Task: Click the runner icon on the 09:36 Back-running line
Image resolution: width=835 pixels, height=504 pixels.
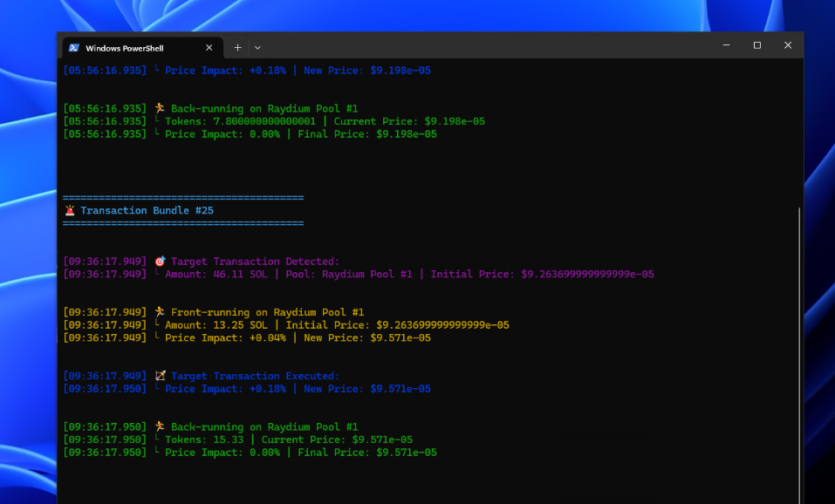Action: (x=160, y=426)
